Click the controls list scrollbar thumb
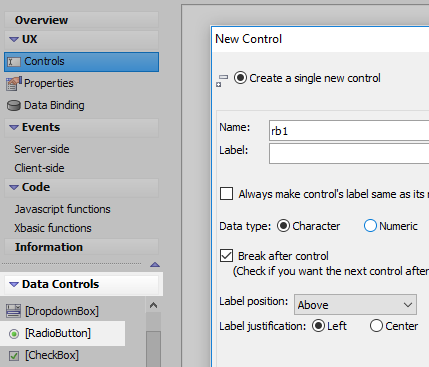Viewport: 429px width, 367px height. pyautogui.click(x=153, y=349)
